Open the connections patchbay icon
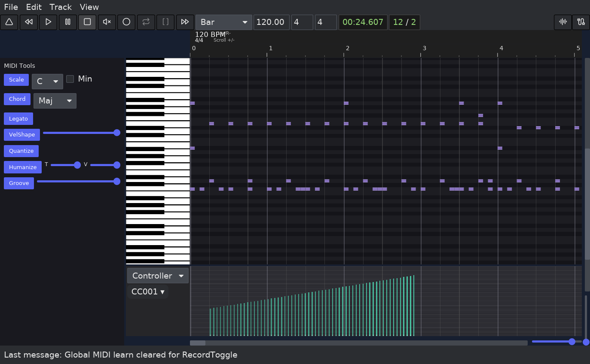 coord(581,22)
